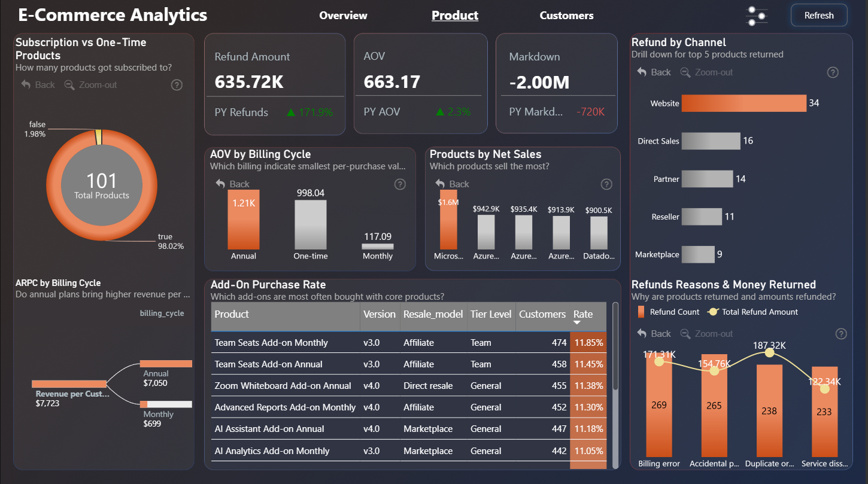This screenshot has height=484, width=868.
Task: Select the $900.5K Datado... bar
Action: click(599, 233)
